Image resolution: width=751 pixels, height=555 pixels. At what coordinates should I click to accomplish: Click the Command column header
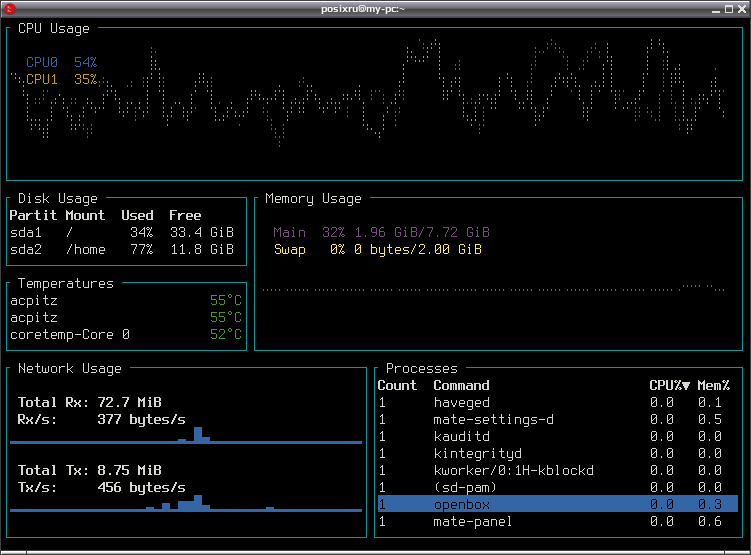tap(461, 385)
